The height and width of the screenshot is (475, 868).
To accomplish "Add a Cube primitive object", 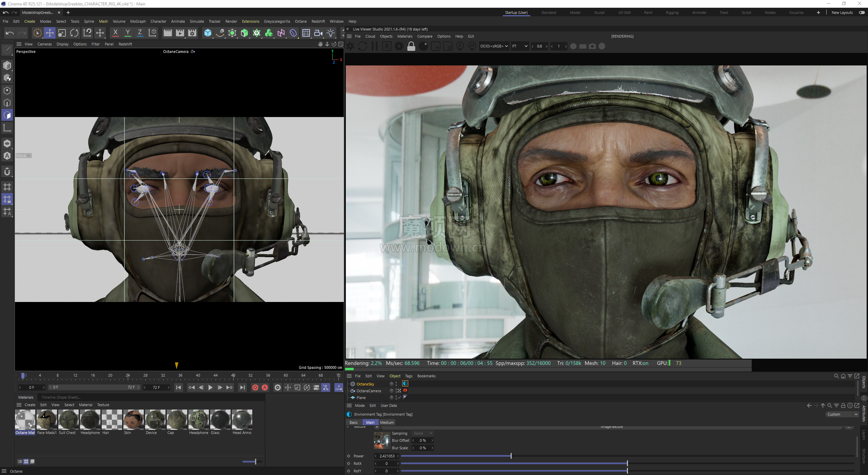I will click(208, 33).
